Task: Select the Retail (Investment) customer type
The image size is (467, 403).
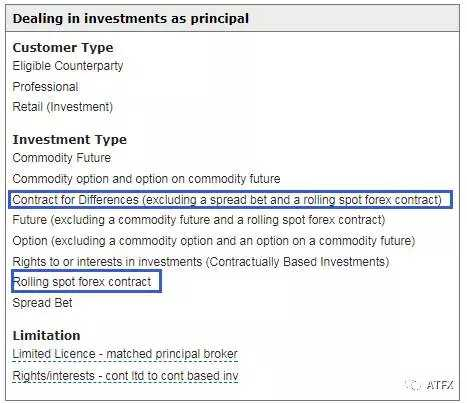Action: click(63, 107)
